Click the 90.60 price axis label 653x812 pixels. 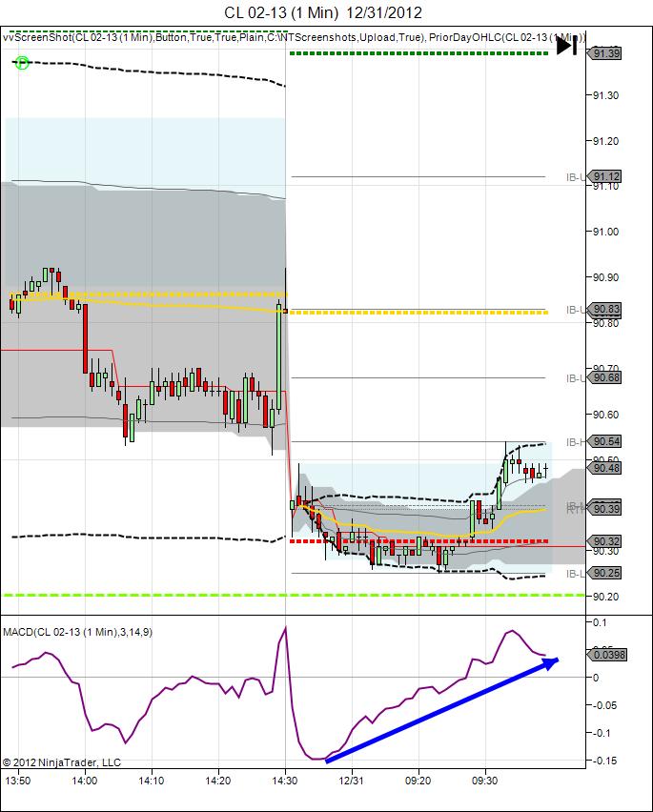coord(605,415)
